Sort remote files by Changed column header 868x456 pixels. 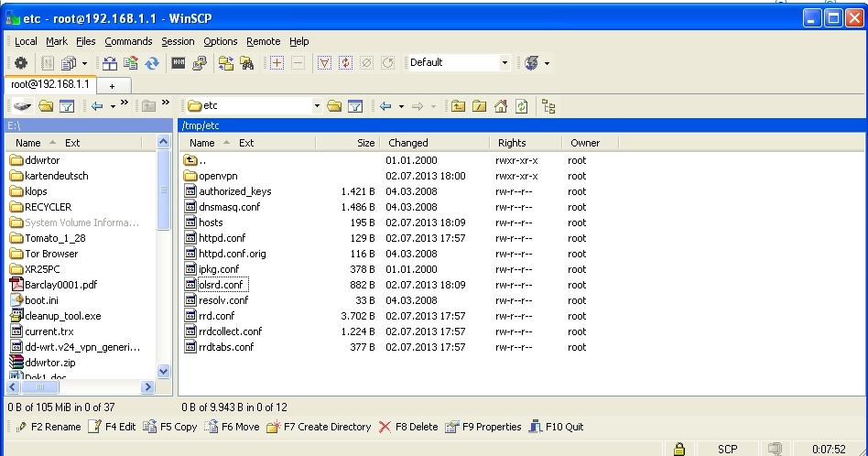coord(435,143)
